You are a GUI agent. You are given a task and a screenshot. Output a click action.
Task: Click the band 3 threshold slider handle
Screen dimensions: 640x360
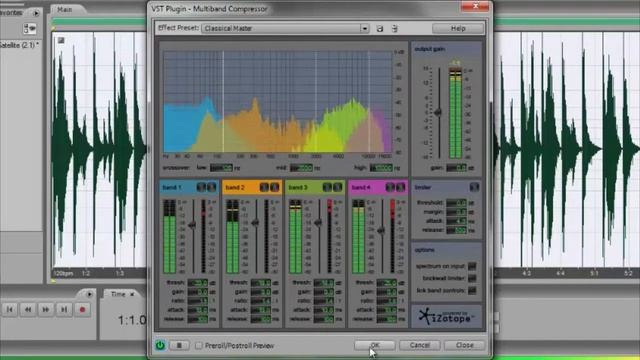click(x=318, y=222)
